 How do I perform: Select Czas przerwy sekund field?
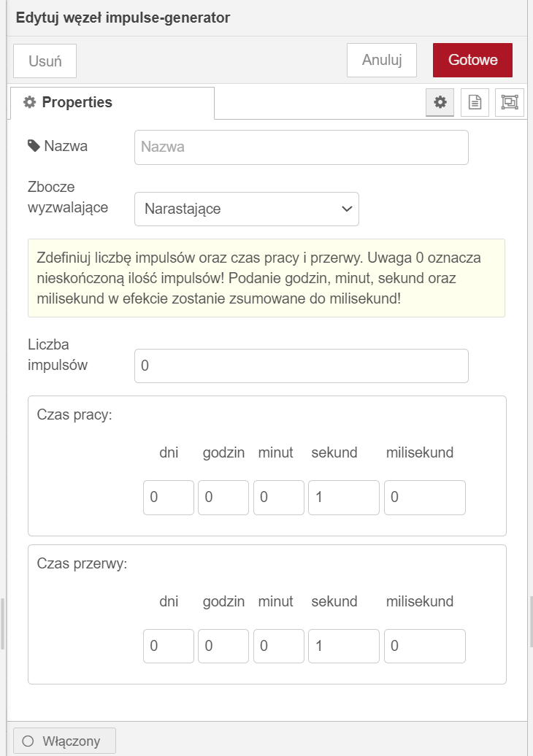(x=344, y=646)
